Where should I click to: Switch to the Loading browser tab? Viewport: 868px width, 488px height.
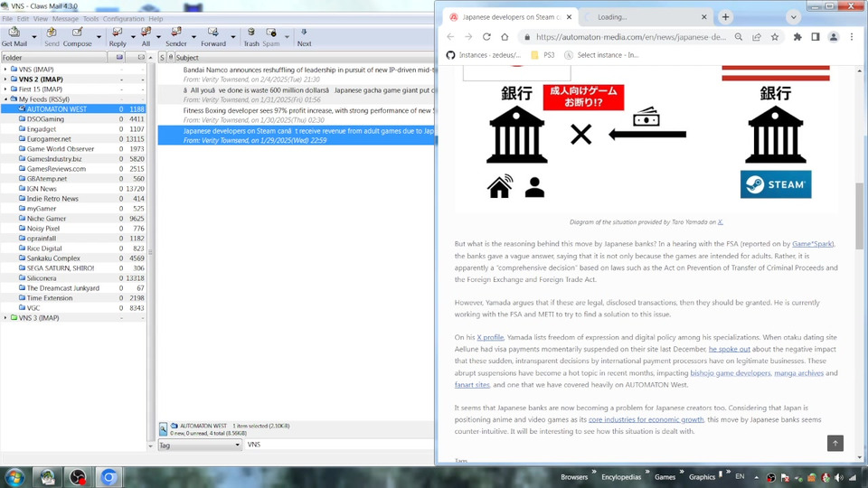pos(645,17)
